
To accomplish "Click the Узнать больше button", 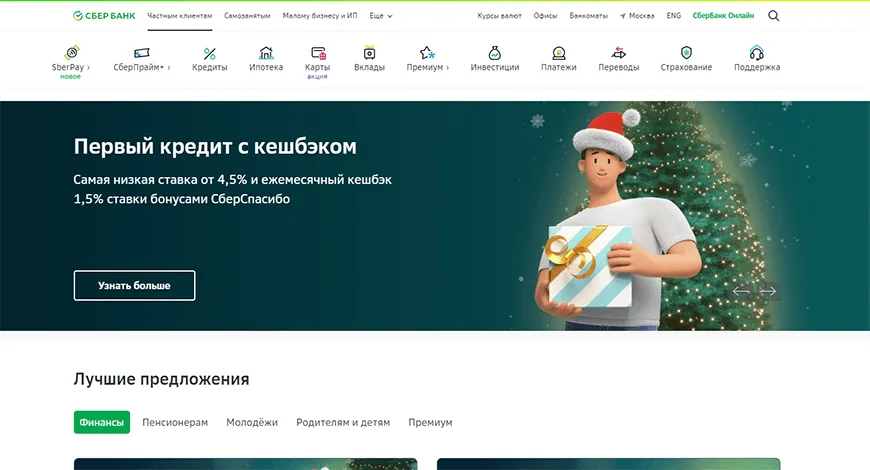I will click(134, 285).
